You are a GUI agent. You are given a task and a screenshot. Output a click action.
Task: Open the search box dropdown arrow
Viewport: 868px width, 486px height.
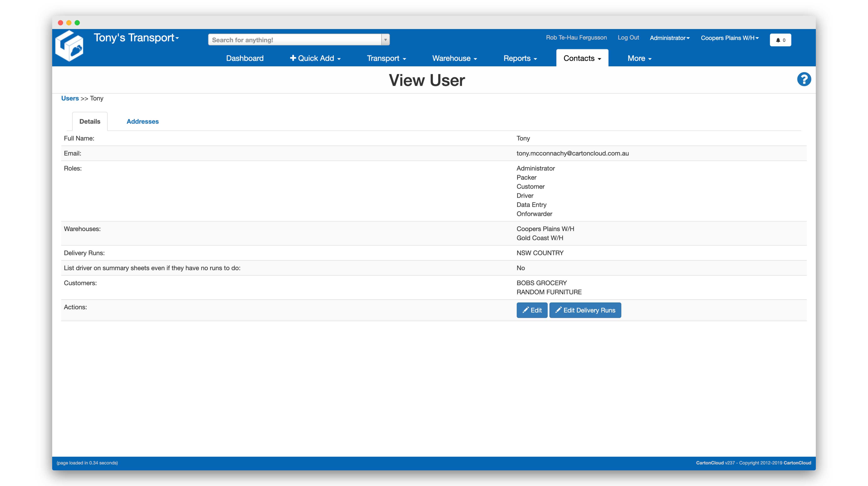[x=385, y=40]
